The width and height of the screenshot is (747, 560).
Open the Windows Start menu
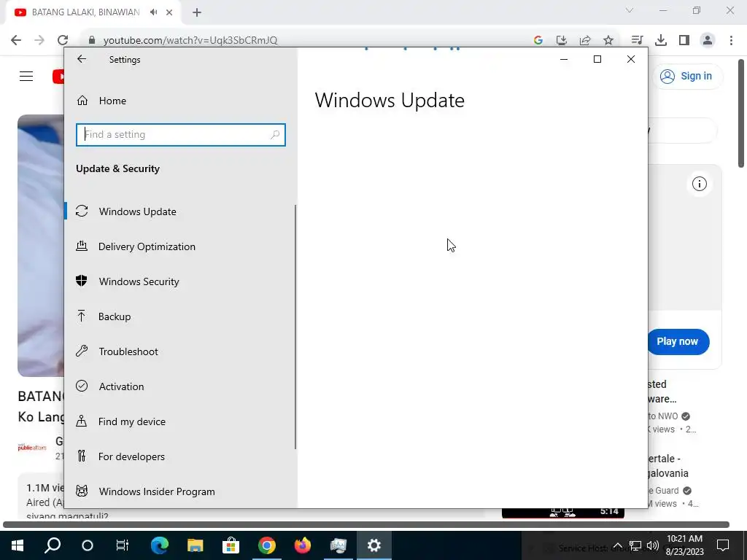pyautogui.click(x=18, y=545)
